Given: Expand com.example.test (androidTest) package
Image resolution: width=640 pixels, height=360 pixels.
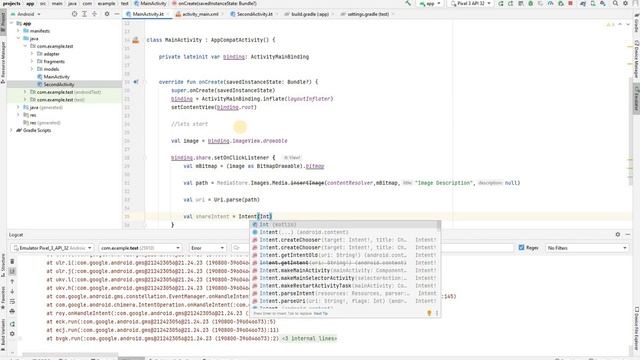Looking at the screenshot, I should coord(25,92).
